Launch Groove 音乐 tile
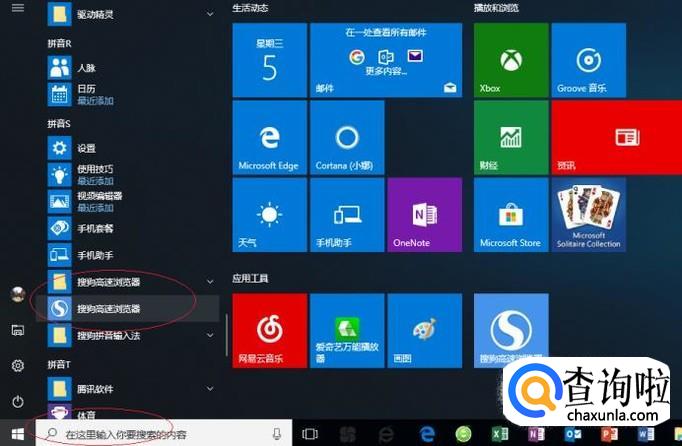The image size is (682, 446). [x=589, y=60]
